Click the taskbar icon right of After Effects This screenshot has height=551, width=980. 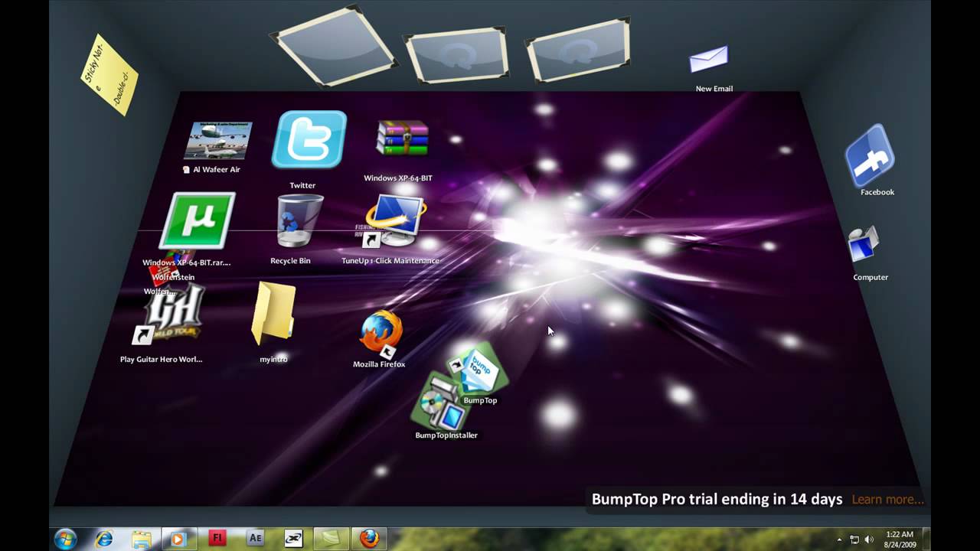point(292,539)
